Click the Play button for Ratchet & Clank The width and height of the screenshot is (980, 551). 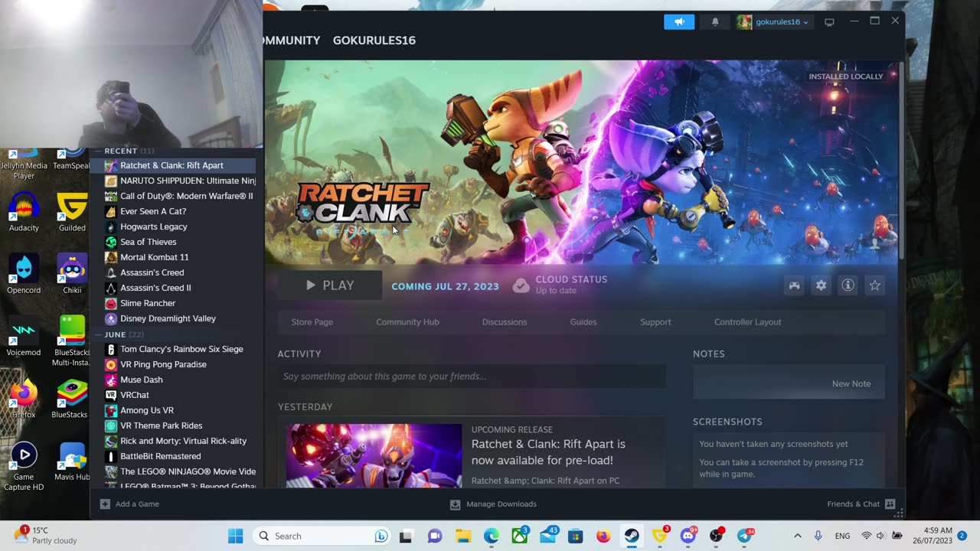330,285
